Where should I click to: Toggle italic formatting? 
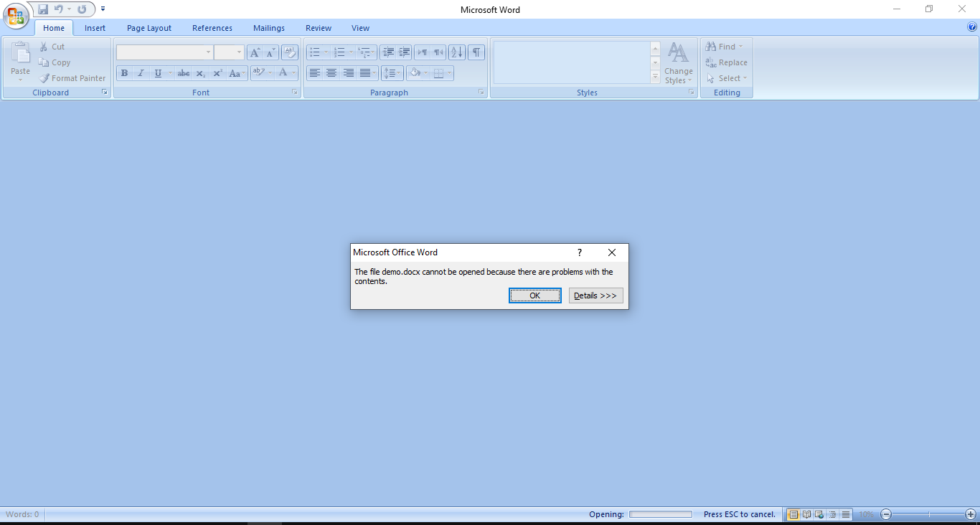tap(141, 72)
